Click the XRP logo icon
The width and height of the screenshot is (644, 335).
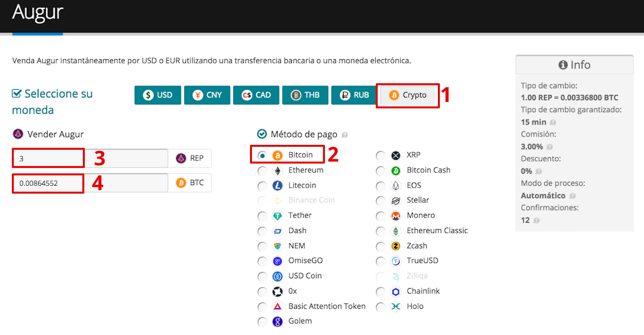click(x=396, y=155)
